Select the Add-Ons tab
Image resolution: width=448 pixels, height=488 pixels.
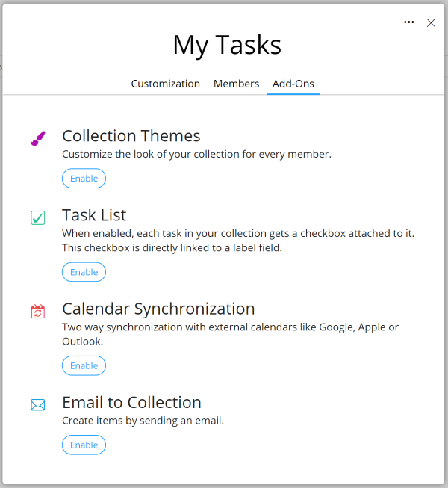click(293, 84)
